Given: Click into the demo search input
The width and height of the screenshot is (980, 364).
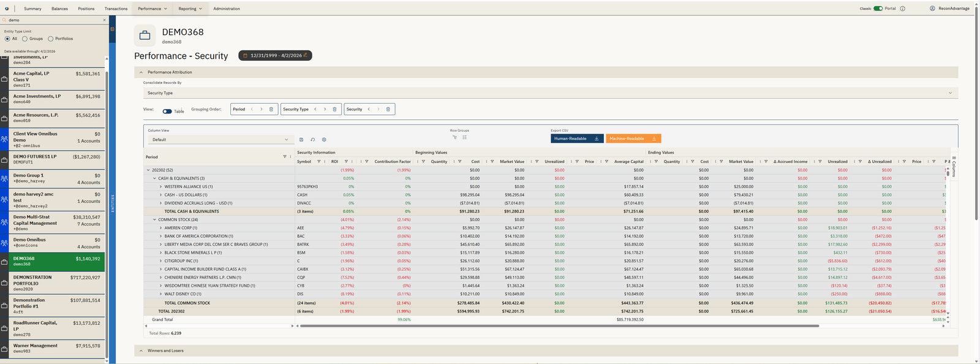Looking at the screenshot, I should pyautogui.click(x=54, y=20).
